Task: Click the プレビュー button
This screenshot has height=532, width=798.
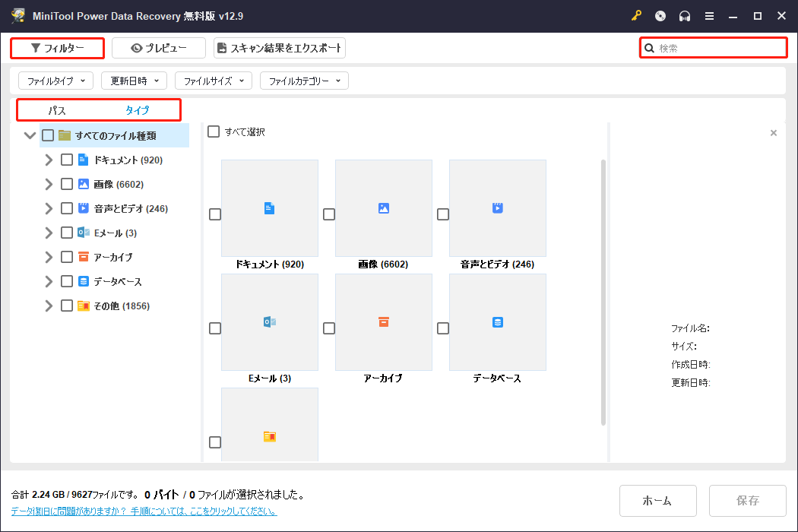Action: pyautogui.click(x=159, y=48)
